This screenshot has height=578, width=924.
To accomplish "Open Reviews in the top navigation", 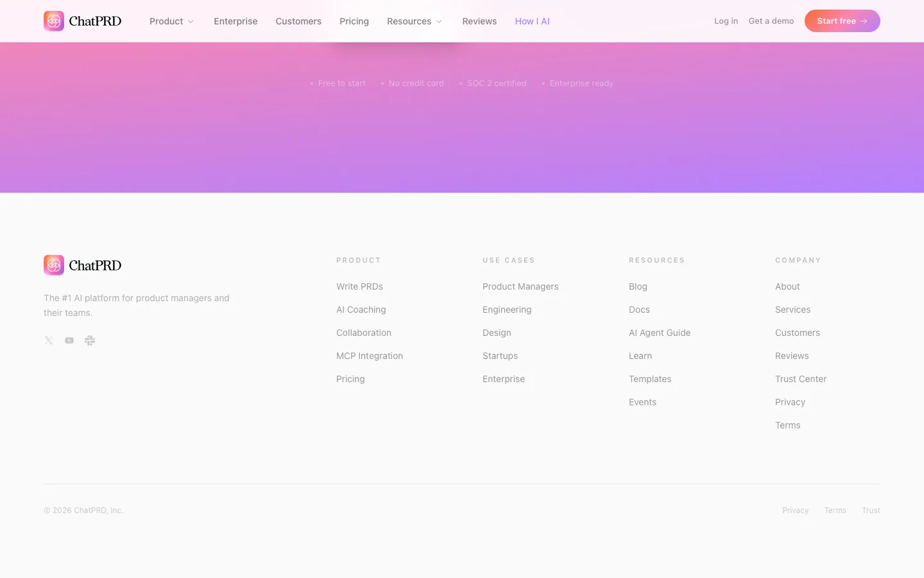I will coord(479,21).
